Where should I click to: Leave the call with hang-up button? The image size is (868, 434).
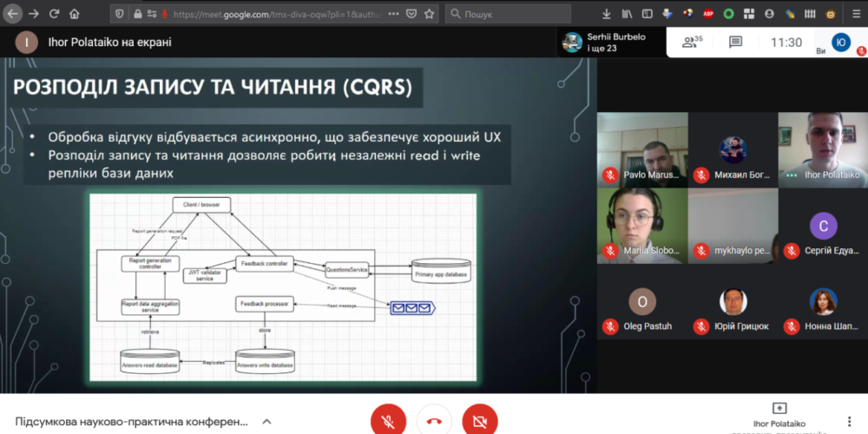coord(434,421)
